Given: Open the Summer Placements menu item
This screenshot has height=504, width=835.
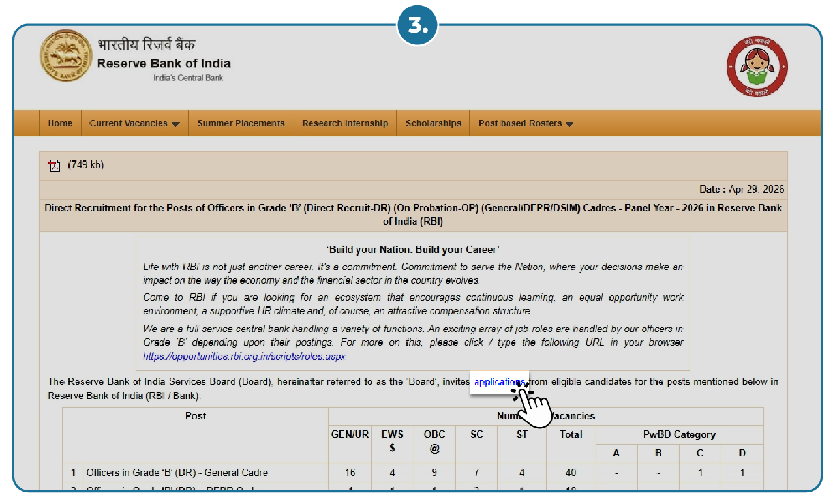Looking at the screenshot, I should tap(241, 123).
